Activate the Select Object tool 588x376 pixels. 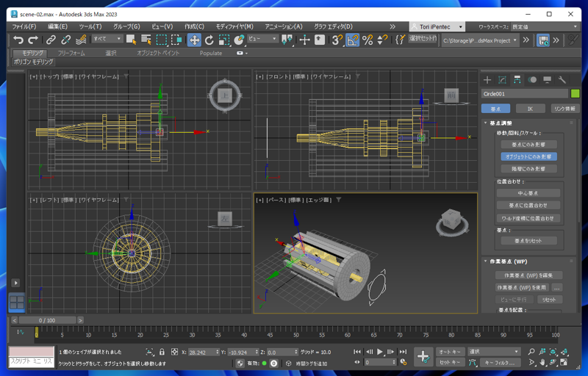[132, 40]
